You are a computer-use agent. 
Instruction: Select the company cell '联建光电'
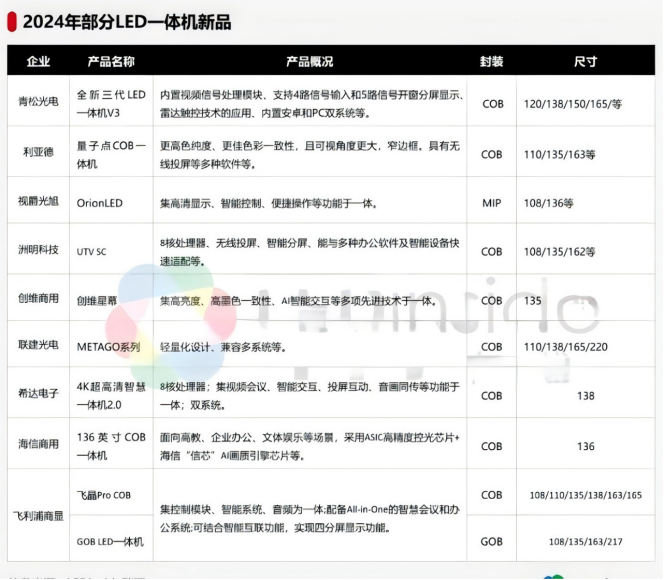38,345
